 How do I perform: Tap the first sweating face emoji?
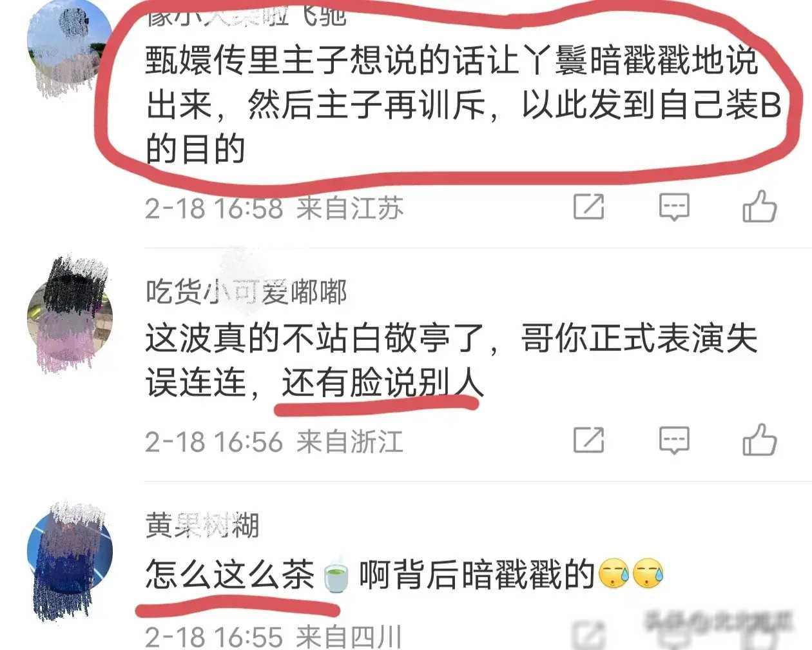(614, 574)
